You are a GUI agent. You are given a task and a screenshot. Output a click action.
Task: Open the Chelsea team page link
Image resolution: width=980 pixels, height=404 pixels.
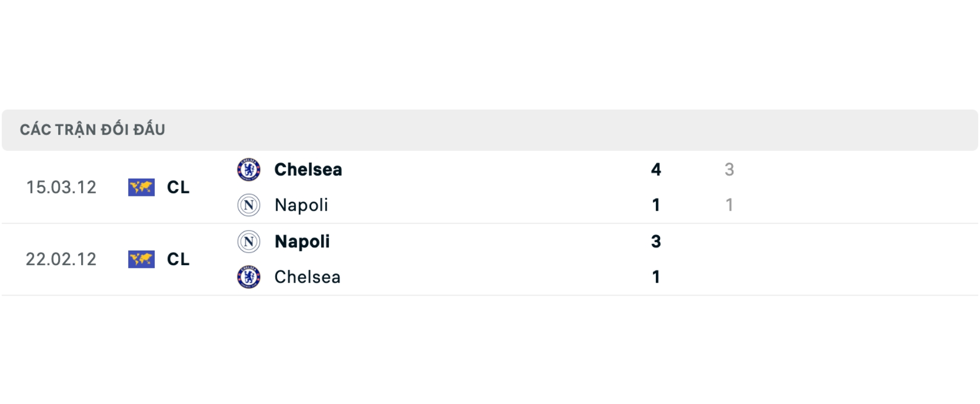[308, 170]
